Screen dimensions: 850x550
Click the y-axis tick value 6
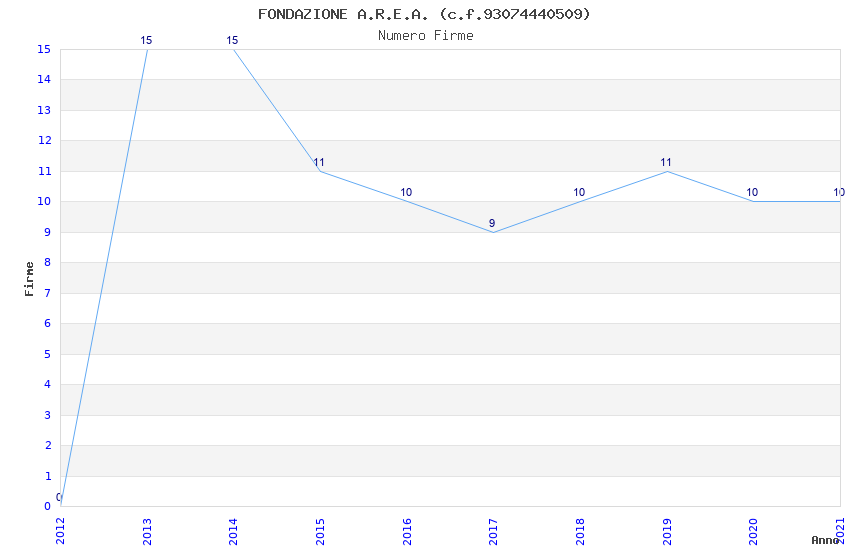click(48, 323)
